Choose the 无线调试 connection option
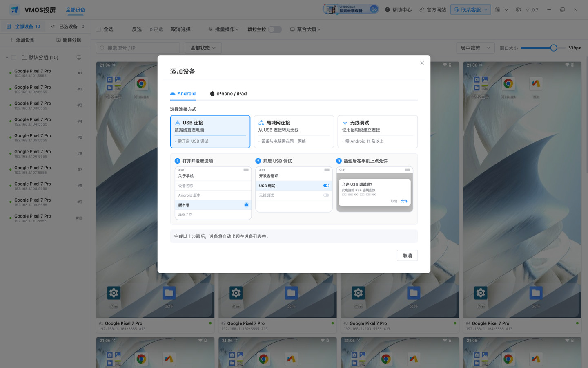This screenshot has width=588, height=368. (378, 132)
